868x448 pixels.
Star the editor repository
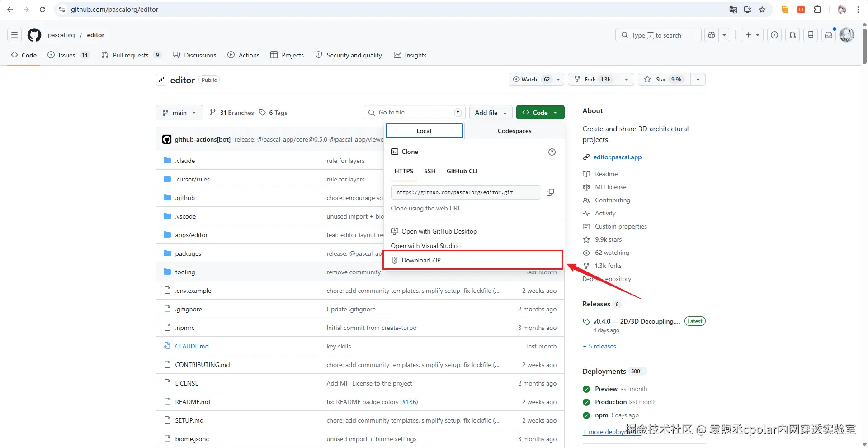point(665,80)
